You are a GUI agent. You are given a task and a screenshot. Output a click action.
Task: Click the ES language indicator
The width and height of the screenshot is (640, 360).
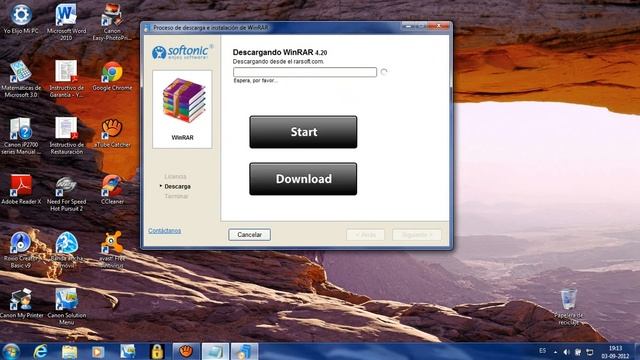(542, 351)
